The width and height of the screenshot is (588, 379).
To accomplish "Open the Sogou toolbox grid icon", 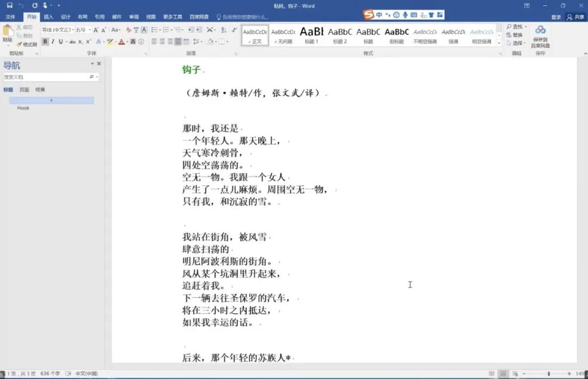I will [x=440, y=15].
